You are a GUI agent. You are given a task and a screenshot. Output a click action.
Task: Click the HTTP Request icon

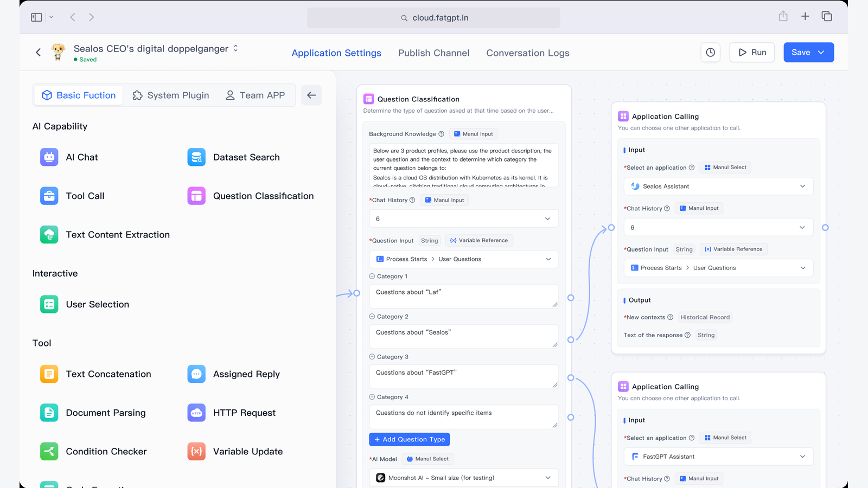(196, 413)
